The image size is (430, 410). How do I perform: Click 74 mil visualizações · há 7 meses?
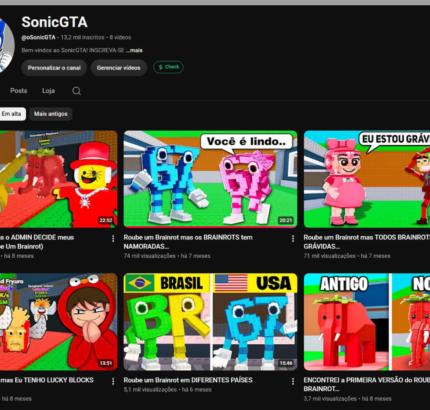167,256
